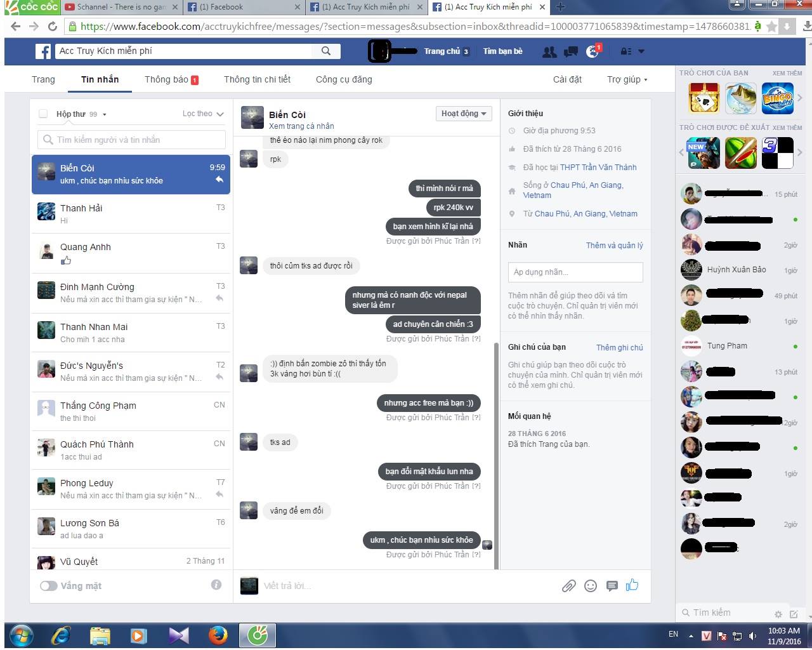Viewport: 812px width, 650px height.
Task: Open the Hoạt động actions dropdown
Action: click(464, 114)
